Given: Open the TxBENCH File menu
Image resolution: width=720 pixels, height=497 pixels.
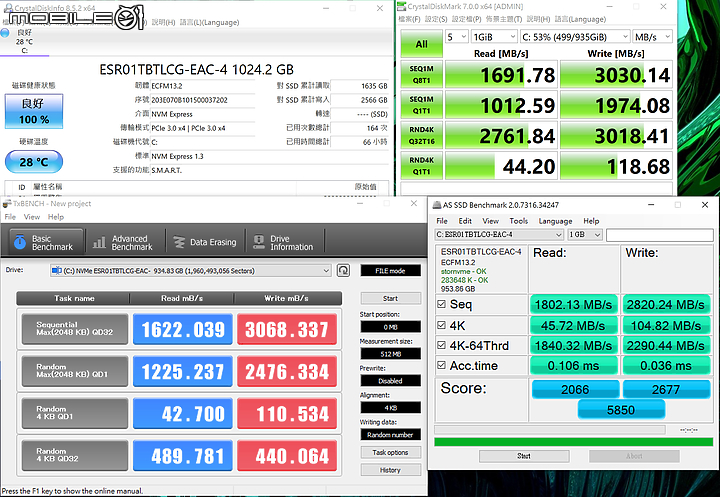Looking at the screenshot, I should tap(10, 217).
